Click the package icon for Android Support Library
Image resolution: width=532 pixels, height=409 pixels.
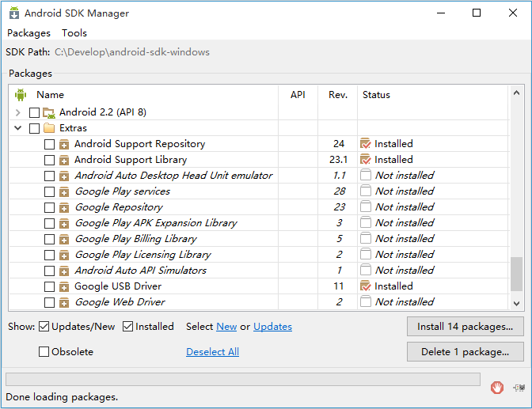[x=64, y=160]
